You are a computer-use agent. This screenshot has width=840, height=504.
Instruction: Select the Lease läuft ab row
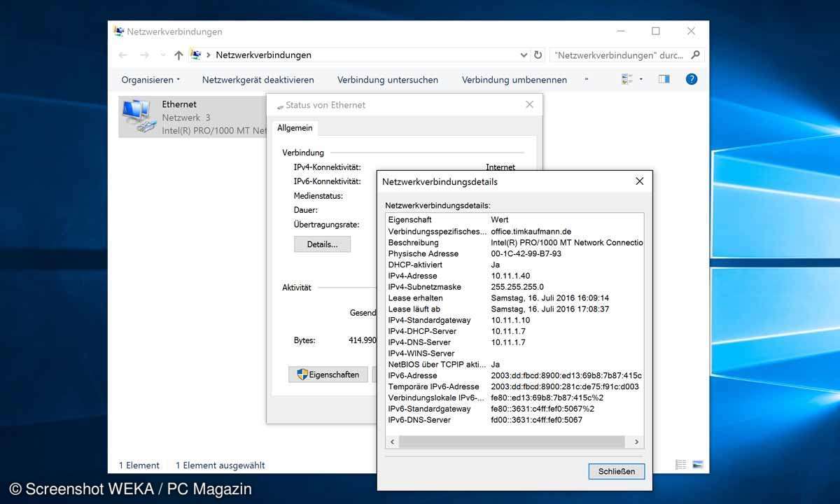(x=514, y=309)
